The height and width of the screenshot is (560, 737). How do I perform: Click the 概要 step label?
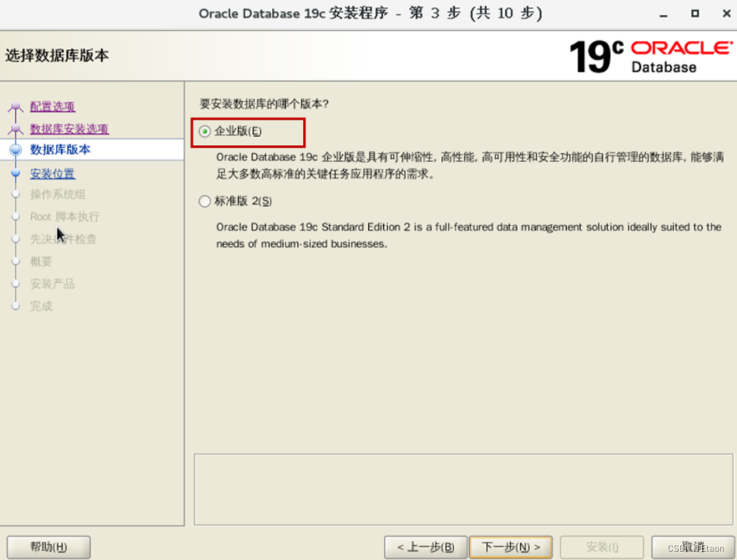[x=41, y=262]
